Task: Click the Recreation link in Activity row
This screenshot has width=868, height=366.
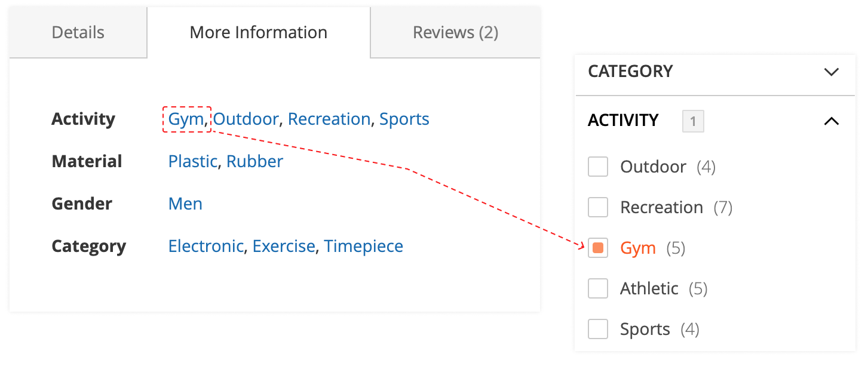Action: (329, 119)
